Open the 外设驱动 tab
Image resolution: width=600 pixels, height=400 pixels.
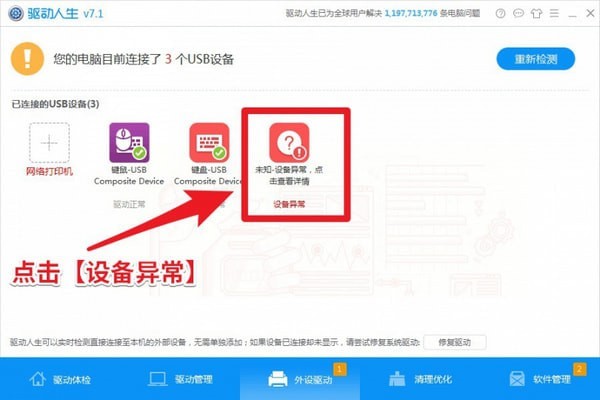pos(300,380)
